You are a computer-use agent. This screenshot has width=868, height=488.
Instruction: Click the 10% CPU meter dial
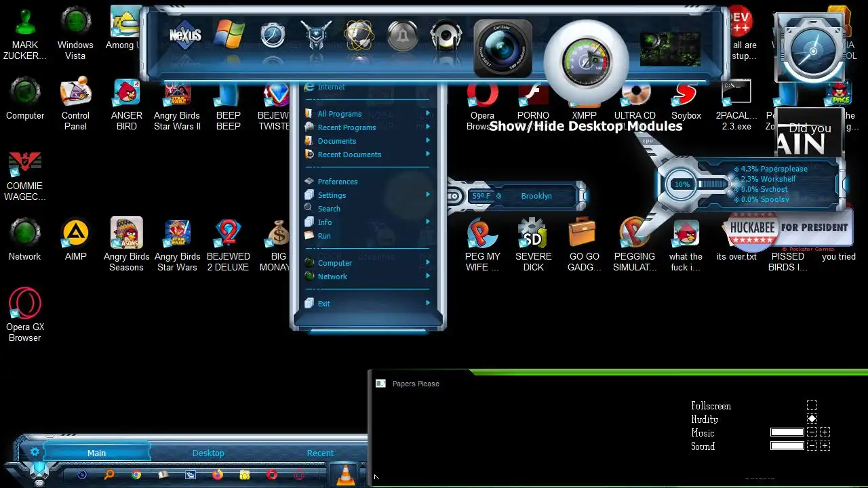[682, 184]
